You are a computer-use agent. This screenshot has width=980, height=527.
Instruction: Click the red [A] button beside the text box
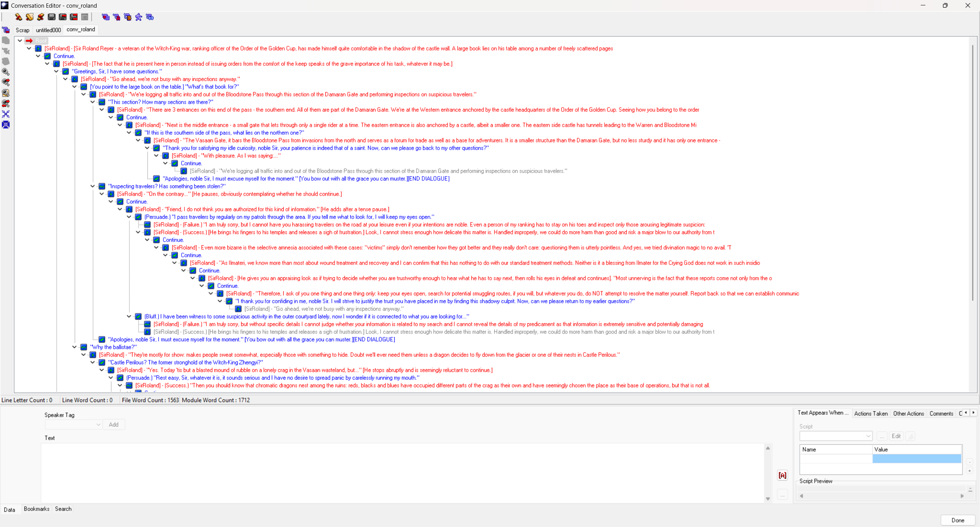tap(782, 475)
